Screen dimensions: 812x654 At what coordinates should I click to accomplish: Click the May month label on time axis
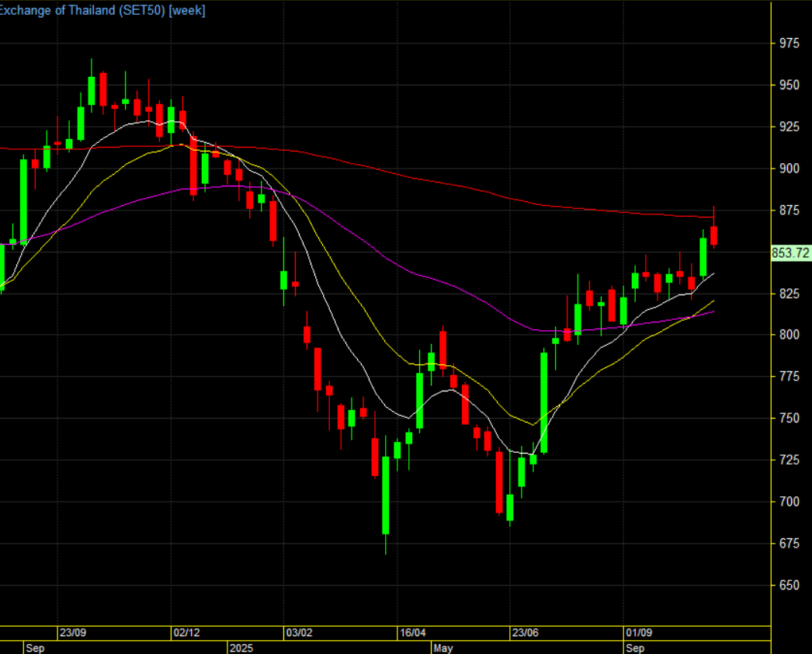tap(443, 649)
